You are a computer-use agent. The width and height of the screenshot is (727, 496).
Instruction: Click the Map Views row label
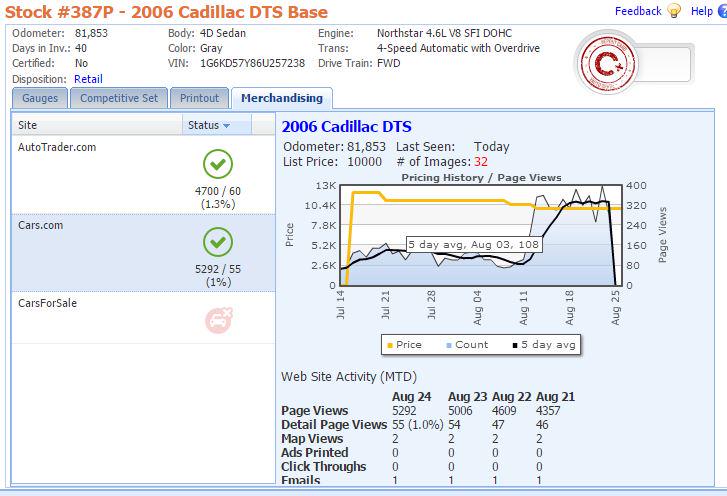click(312, 439)
